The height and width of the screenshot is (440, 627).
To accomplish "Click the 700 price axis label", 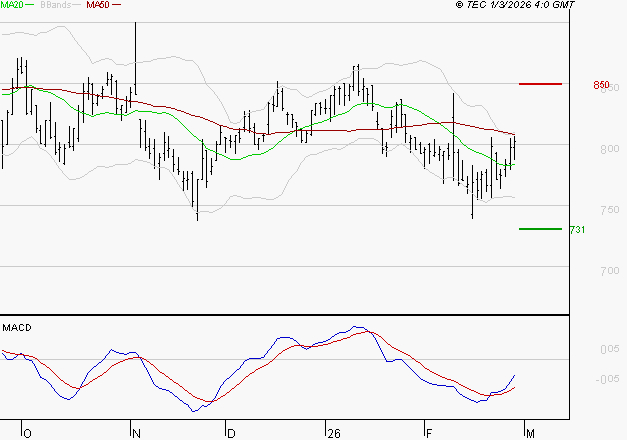I will pyautogui.click(x=610, y=271).
